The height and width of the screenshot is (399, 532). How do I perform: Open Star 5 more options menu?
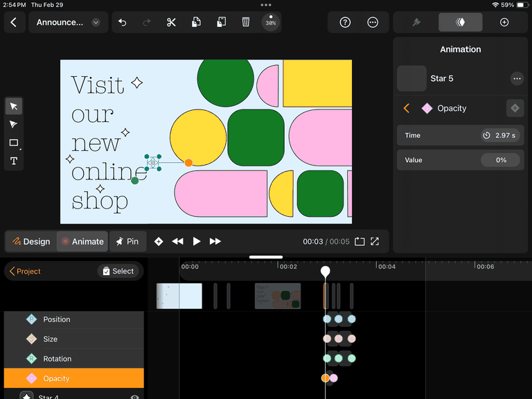(x=517, y=79)
